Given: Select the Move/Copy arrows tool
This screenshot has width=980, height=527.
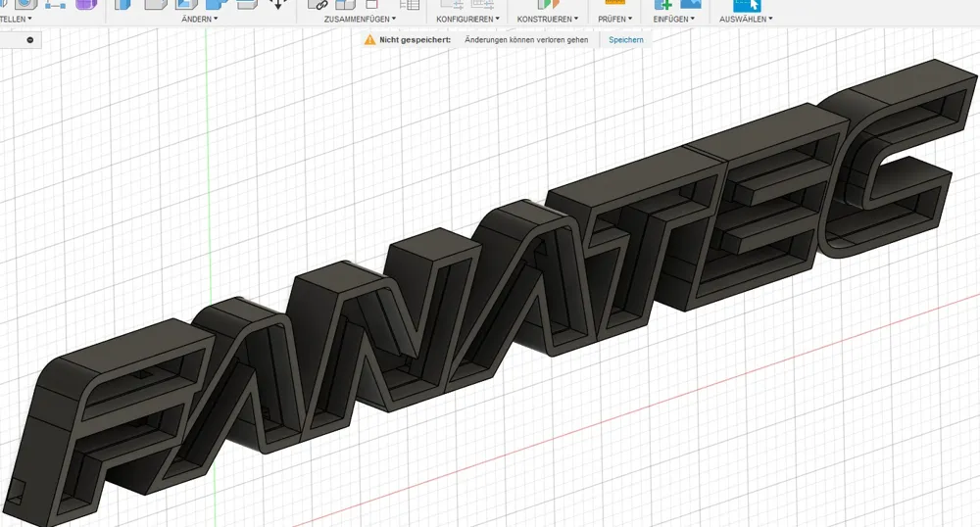Looking at the screenshot, I should click(278, 4).
